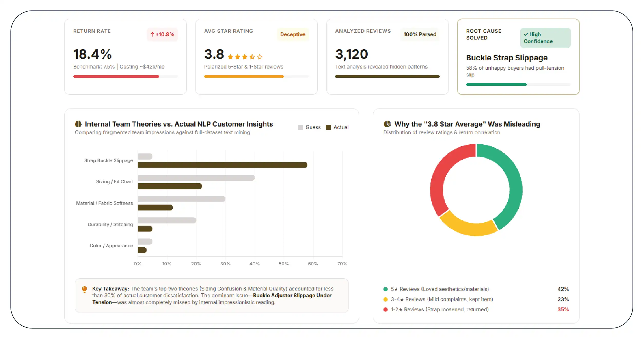Click the first filled star in rating
Image resolution: width=644 pixels, height=339 pixels.
point(230,57)
